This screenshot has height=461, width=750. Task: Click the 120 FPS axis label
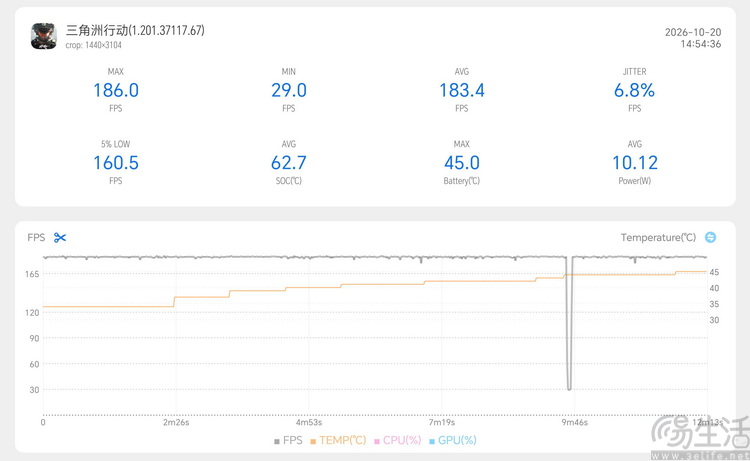[32, 313]
